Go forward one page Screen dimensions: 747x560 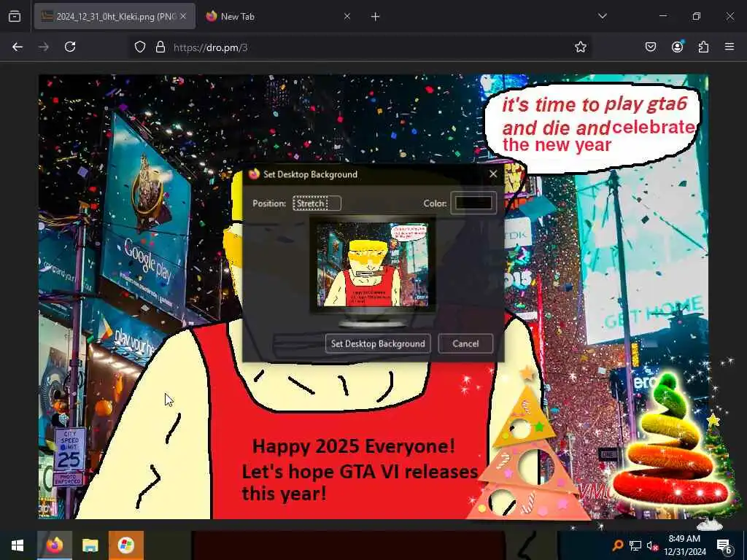coord(44,47)
